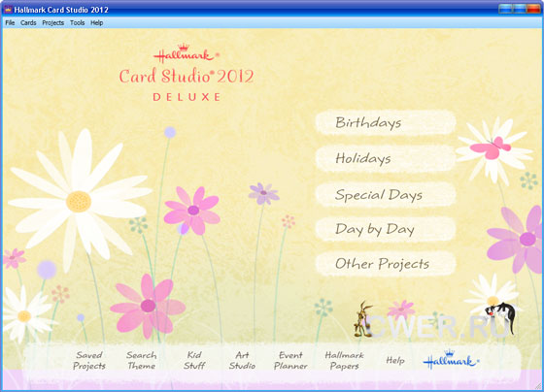
Task: Browse Hallmark Papers
Action: click(344, 360)
